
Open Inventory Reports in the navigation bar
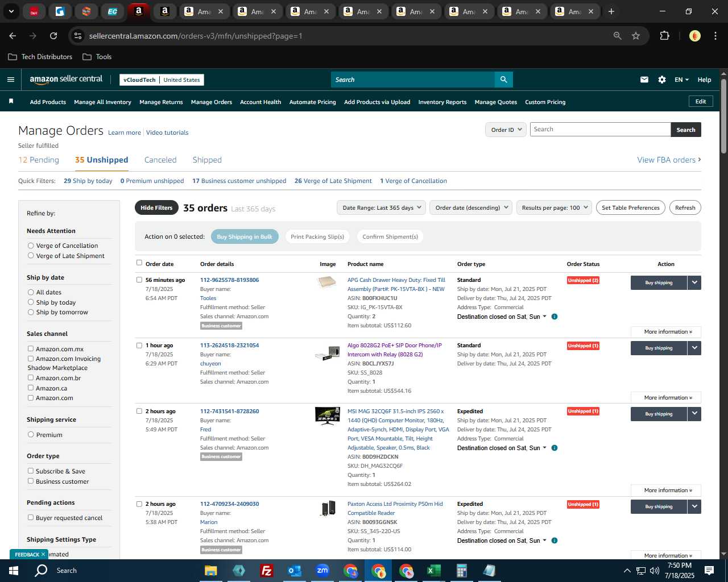442,102
